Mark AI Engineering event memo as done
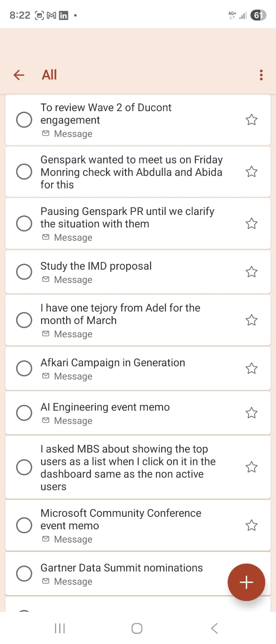The width and height of the screenshot is (276, 644). point(24,413)
